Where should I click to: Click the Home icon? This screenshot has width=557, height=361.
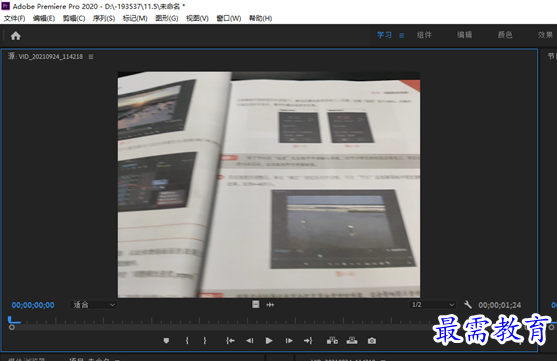pos(16,36)
